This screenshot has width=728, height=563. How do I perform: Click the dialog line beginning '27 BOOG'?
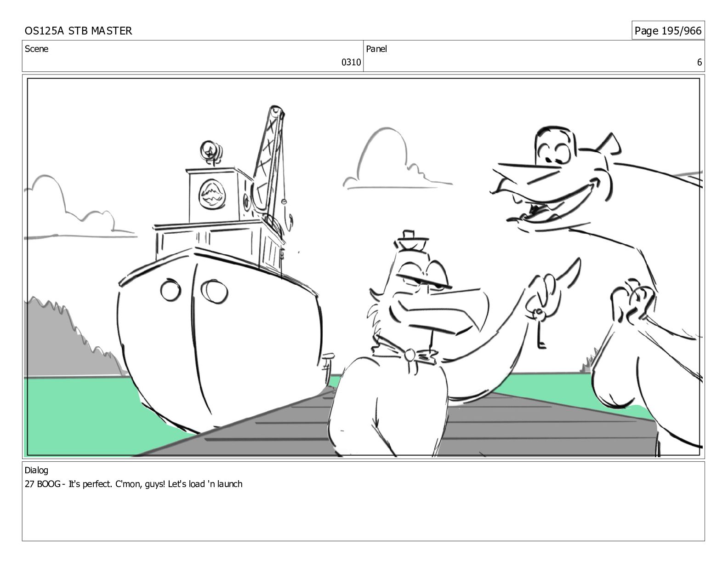tap(133, 484)
